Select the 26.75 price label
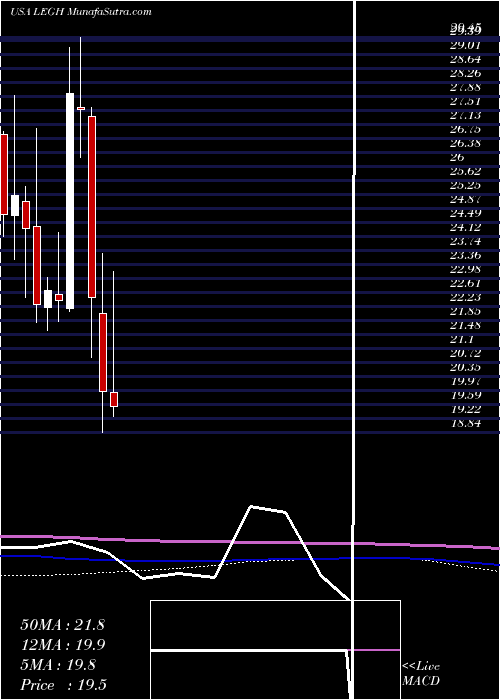Screen dimensions: 500x700 (465, 129)
